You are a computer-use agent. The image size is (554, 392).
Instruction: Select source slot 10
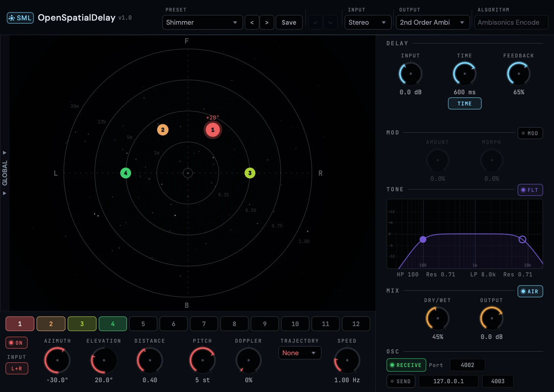(295, 324)
